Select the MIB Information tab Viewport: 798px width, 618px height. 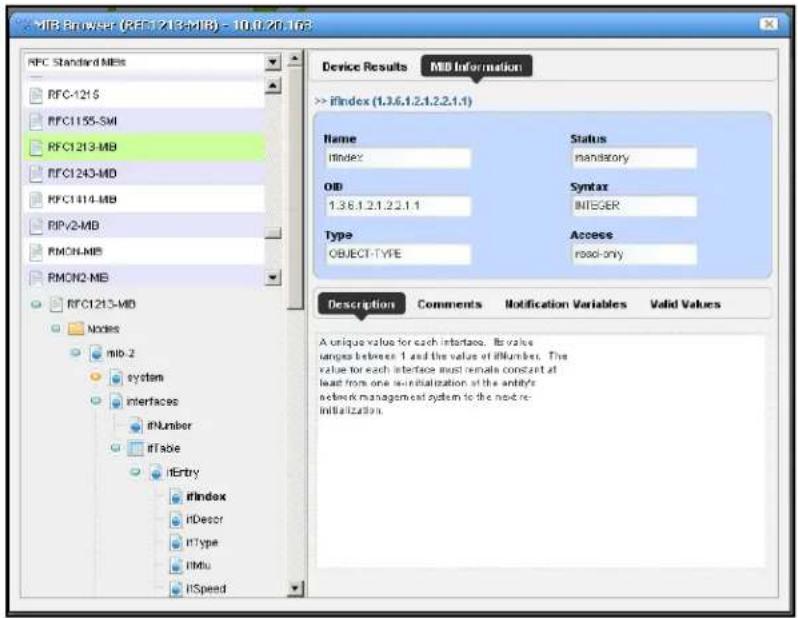476,67
